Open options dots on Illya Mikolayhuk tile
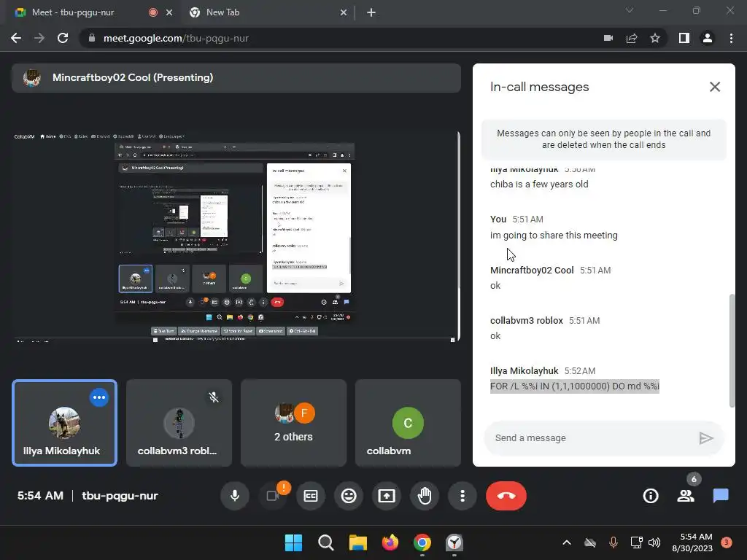The image size is (747, 560). [x=99, y=397]
